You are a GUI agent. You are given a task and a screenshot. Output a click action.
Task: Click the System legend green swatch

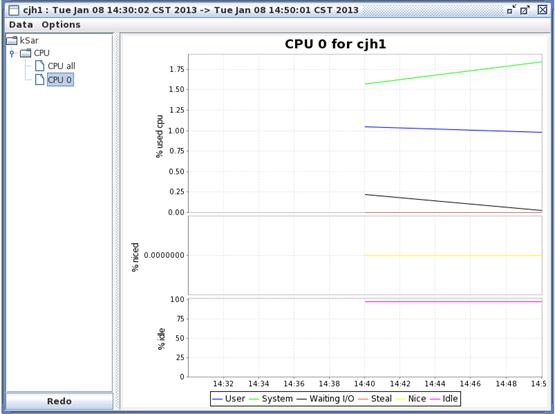click(x=254, y=399)
